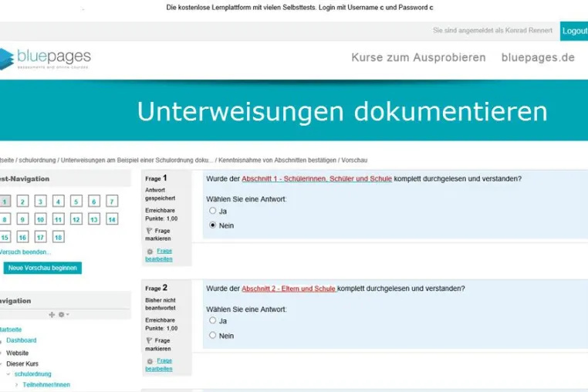Open the Dashboard navigation link
This screenshot has width=588, height=392.
pos(22,340)
